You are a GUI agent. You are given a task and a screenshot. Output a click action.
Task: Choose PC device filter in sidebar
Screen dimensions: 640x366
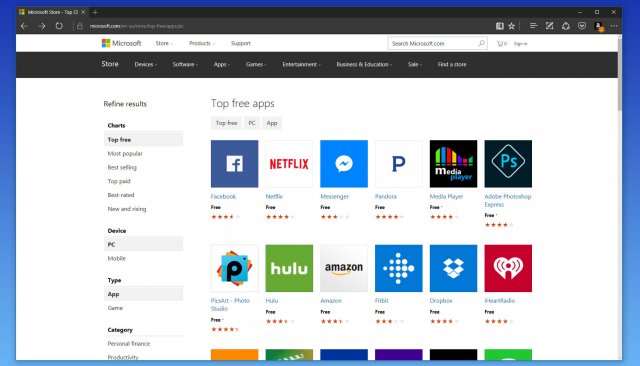pos(143,244)
